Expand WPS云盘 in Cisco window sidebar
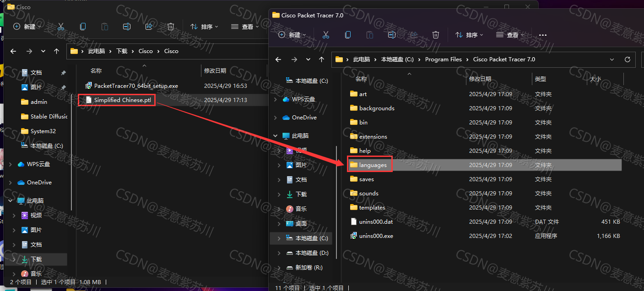 10,164
